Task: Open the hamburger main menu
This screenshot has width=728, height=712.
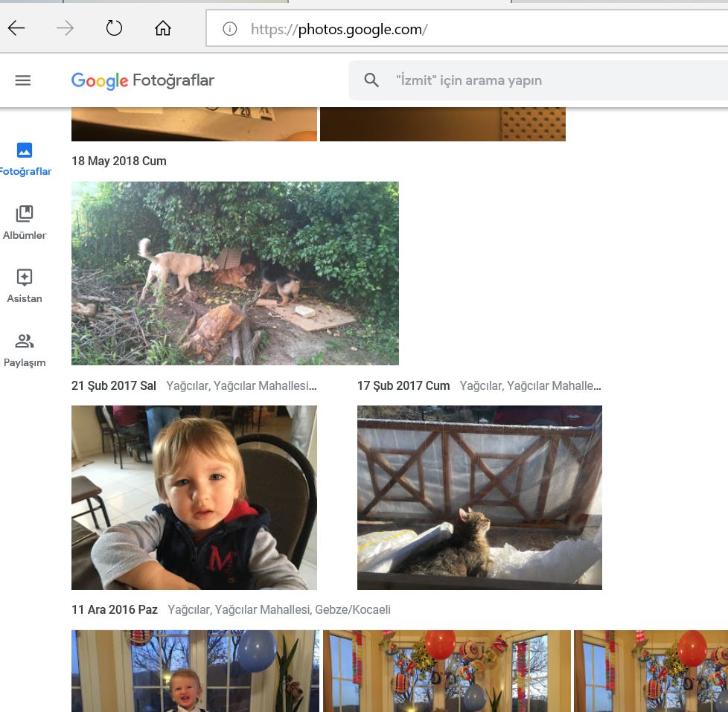Action: pos(23,80)
